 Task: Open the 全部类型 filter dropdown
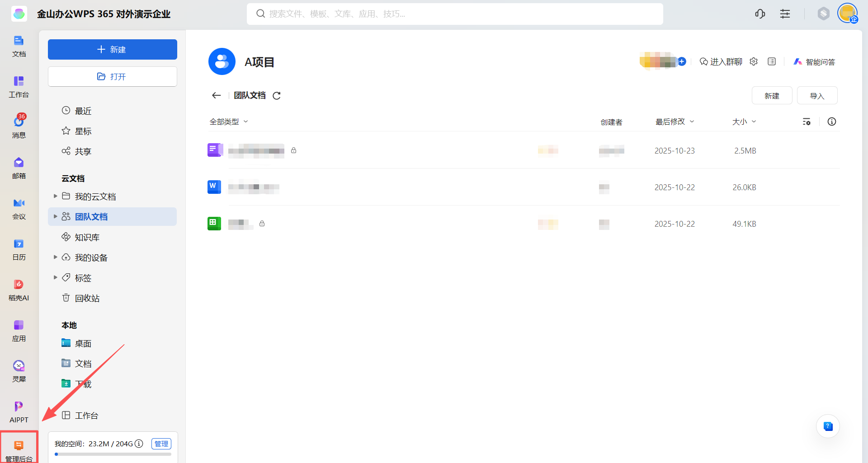229,122
